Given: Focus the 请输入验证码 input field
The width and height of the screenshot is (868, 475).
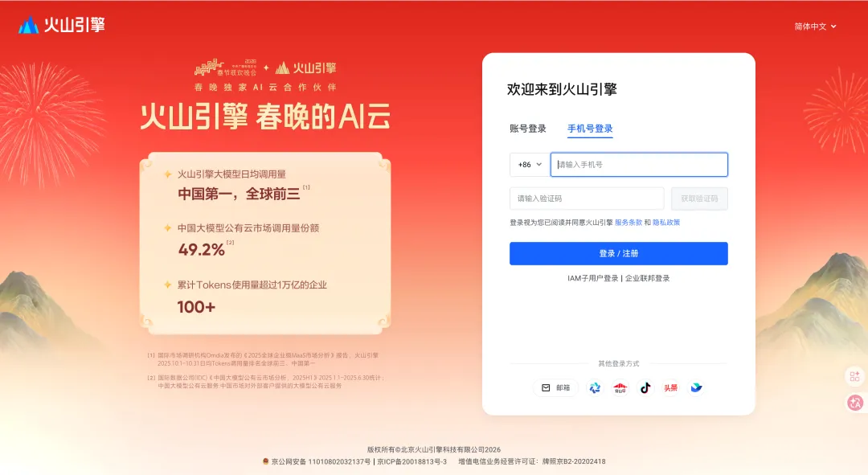Looking at the screenshot, I should tap(587, 199).
